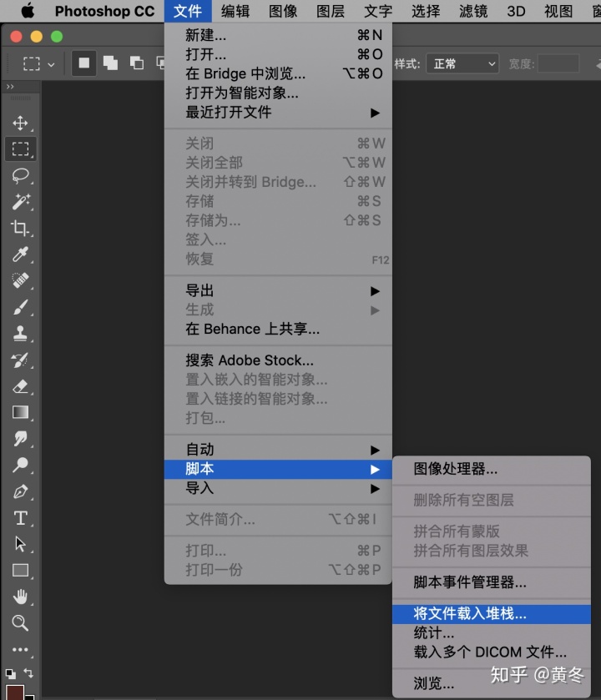Screen dimensions: 601x700
Task: Expand the 自动 submenu
Action: coord(278,450)
